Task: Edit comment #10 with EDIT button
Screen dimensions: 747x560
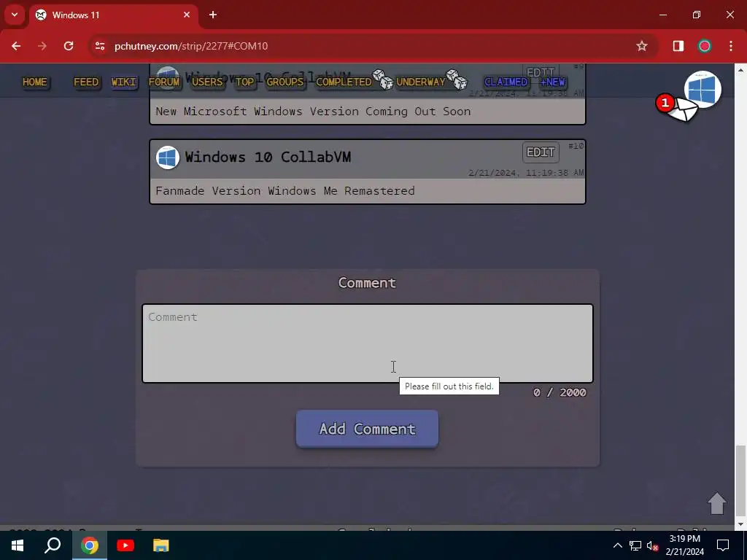Action: tap(541, 152)
